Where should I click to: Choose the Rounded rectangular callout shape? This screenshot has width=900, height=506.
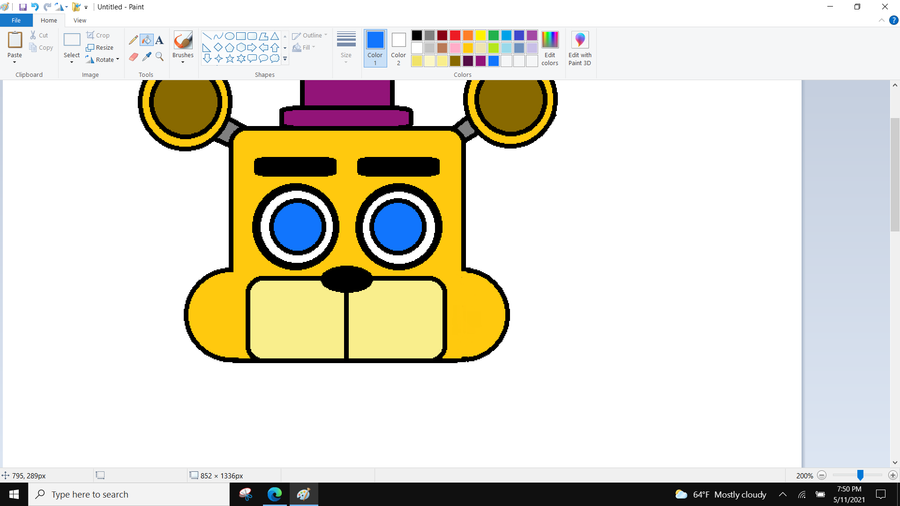[x=252, y=59]
